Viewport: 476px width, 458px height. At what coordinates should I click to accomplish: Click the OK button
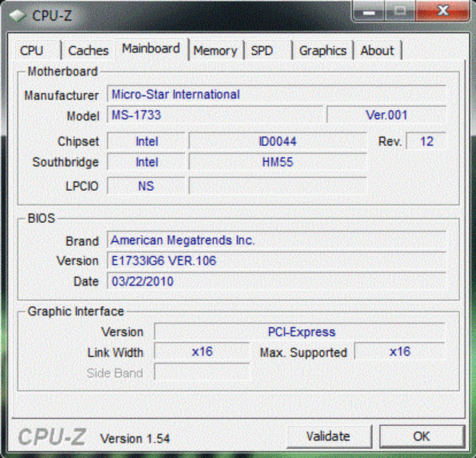coord(422,437)
